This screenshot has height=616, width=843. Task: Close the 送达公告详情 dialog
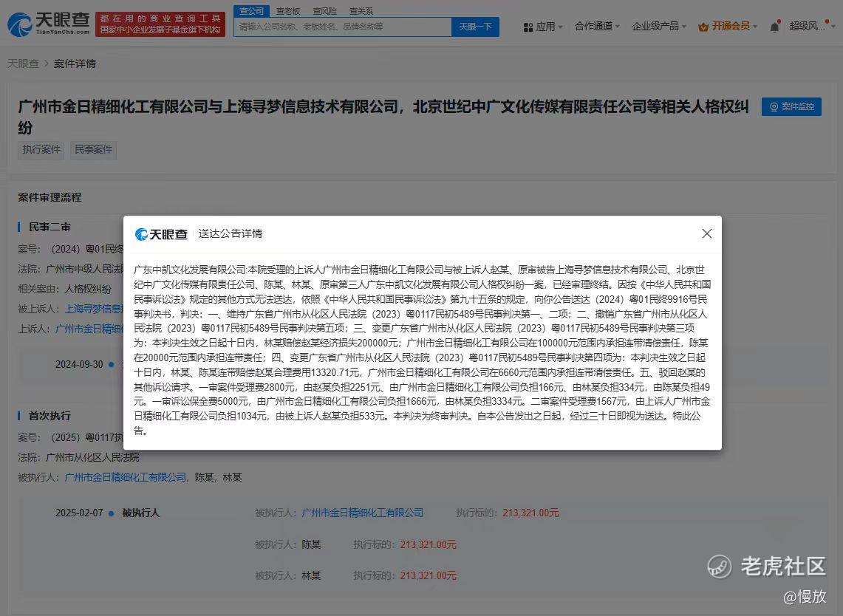707,233
